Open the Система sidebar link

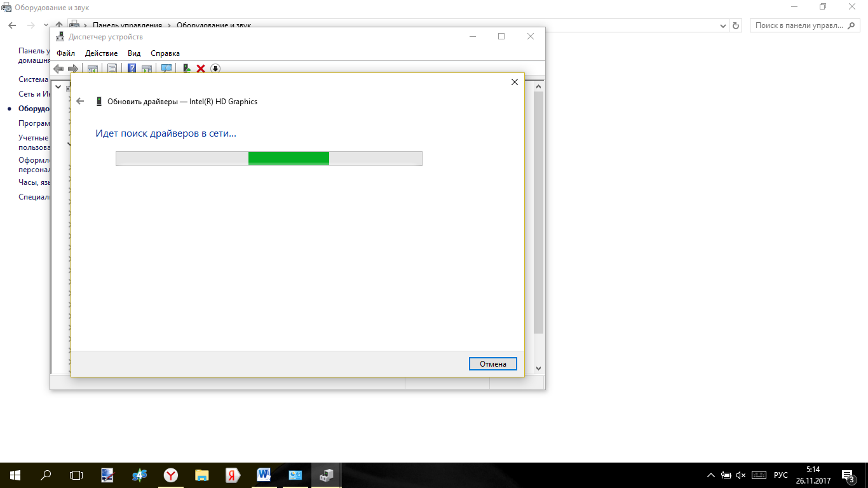tap(33, 79)
